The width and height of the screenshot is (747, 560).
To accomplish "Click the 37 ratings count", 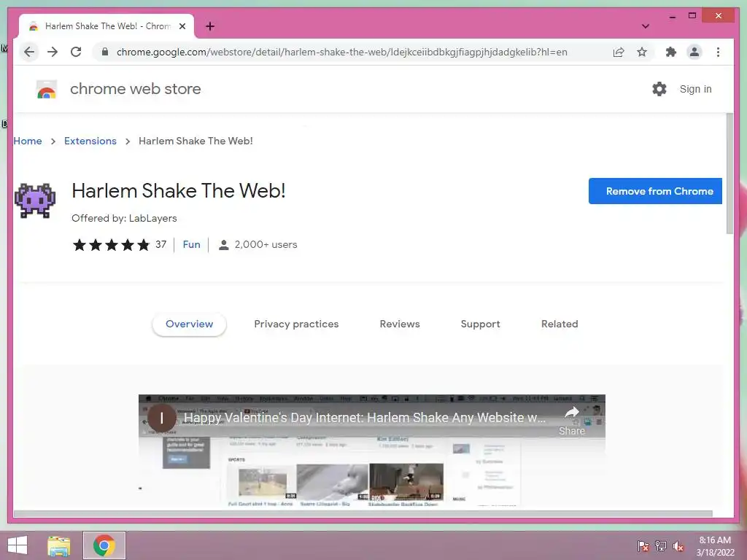I will click(x=161, y=245).
